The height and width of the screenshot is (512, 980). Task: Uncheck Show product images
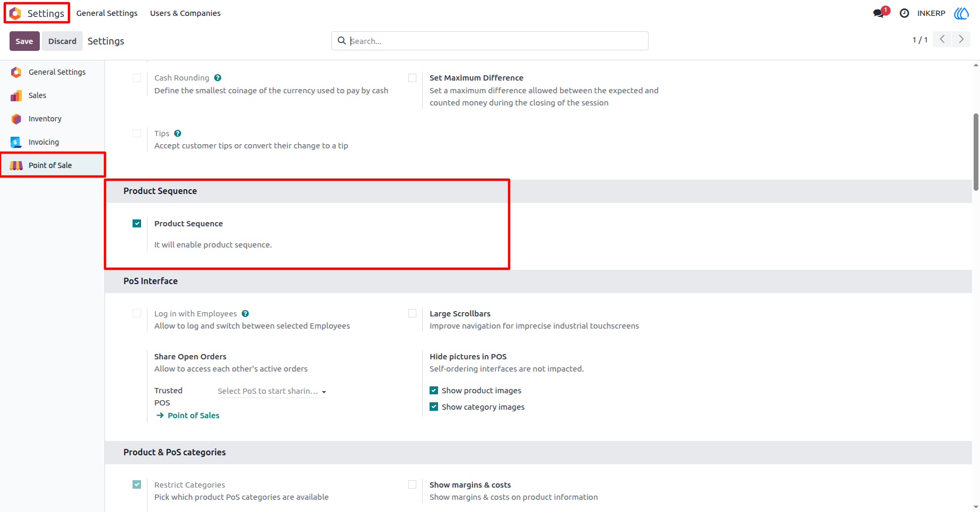[434, 391]
